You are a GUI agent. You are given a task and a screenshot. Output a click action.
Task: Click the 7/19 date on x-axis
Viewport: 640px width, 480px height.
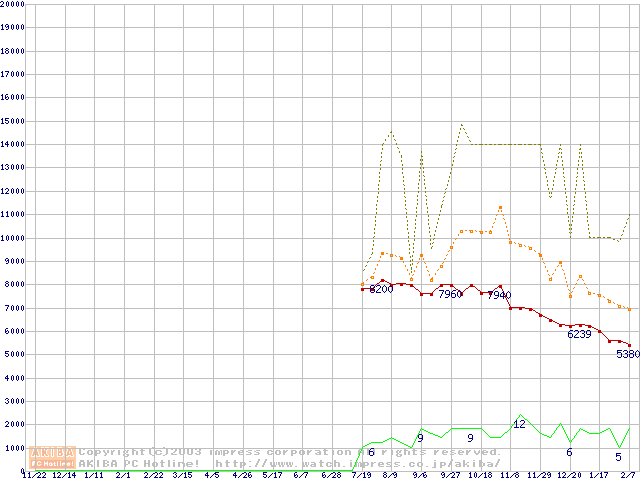[361, 475]
